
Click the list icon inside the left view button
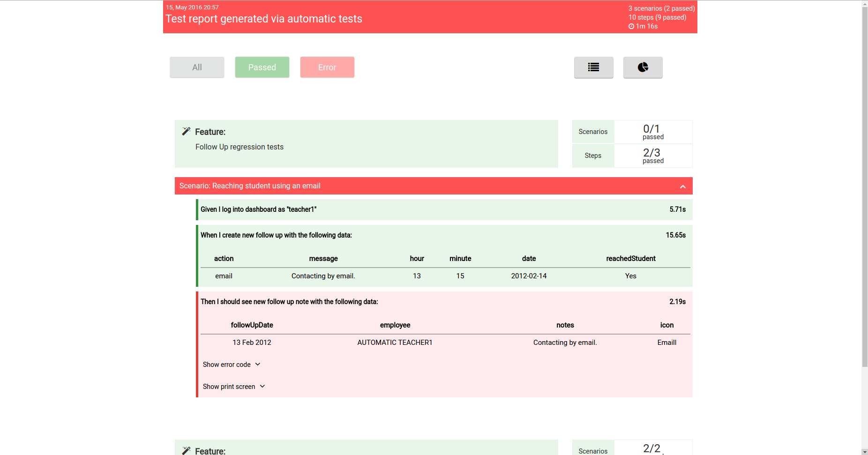coord(593,67)
